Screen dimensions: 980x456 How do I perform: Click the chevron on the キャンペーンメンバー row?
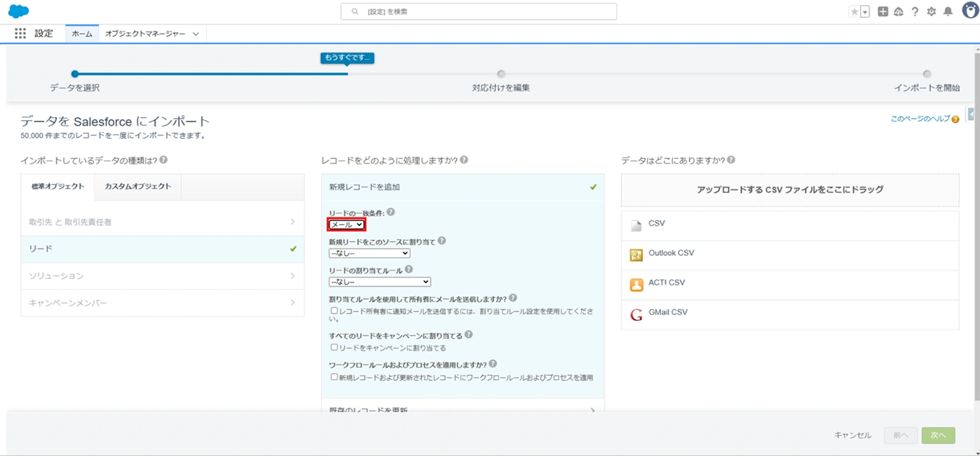pos(292,302)
